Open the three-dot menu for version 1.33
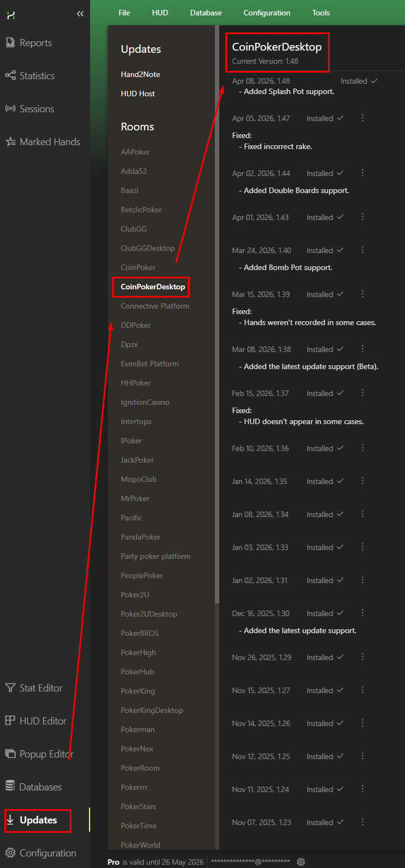The image size is (405, 868). 363,547
